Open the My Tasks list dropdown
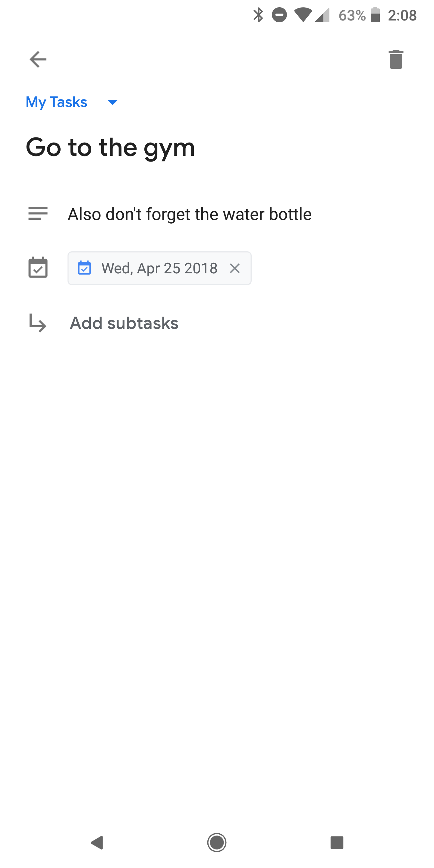Screen dimensions: 434x868 point(56,102)
